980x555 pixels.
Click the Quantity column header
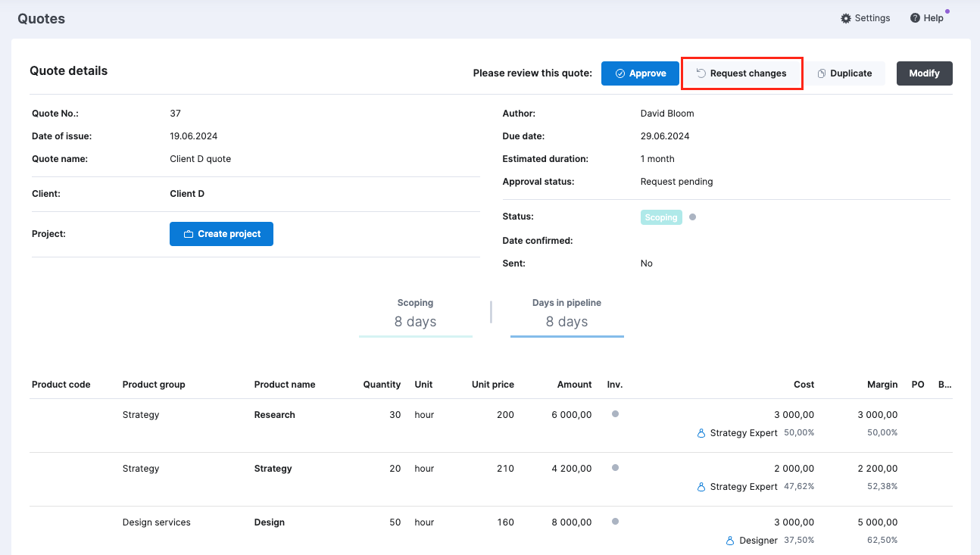pyautogui.click(x=382, y=385)
